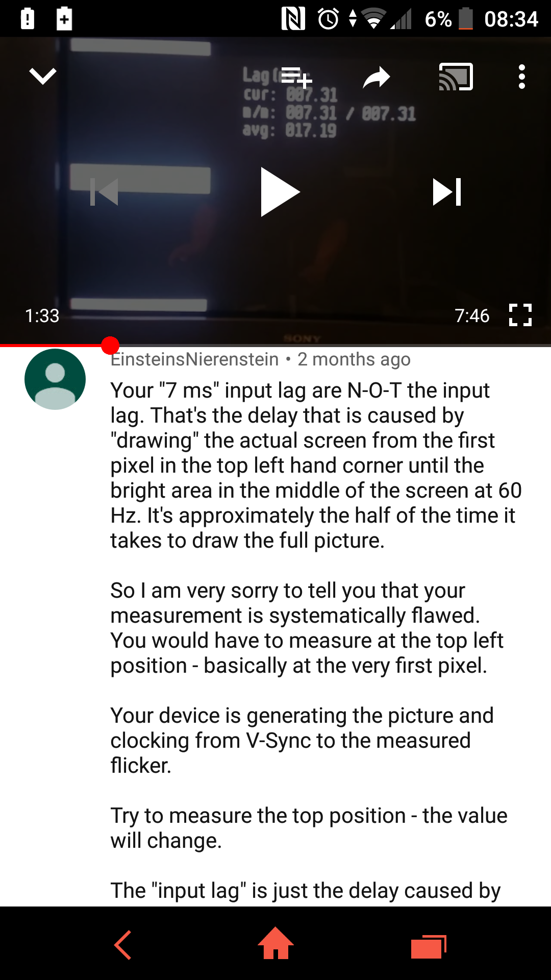Tap the add to playlist icon
Image resolution: width=551 pixels, height=980 pixels.
296,78
